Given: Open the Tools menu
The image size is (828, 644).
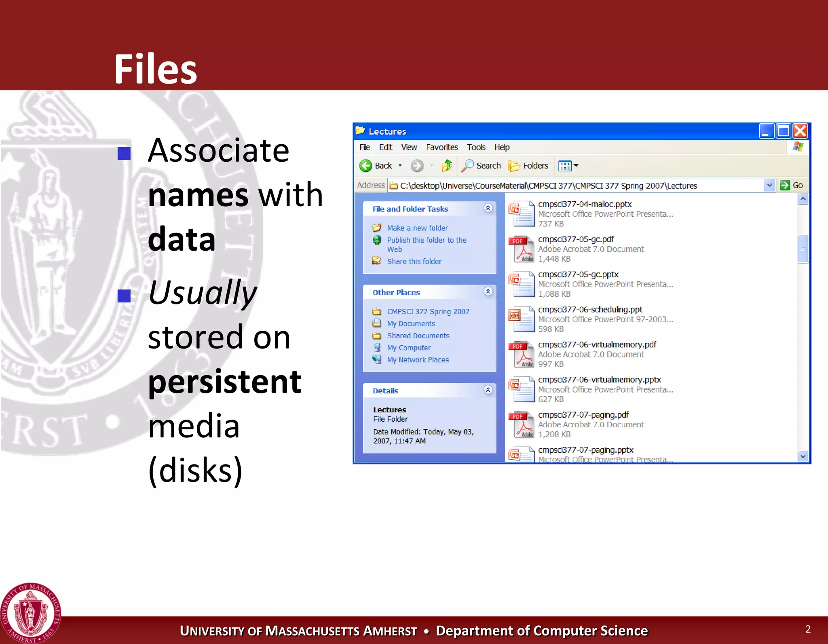Looking at the screenshot, I should pyautogui.click(x=476, y=147).
